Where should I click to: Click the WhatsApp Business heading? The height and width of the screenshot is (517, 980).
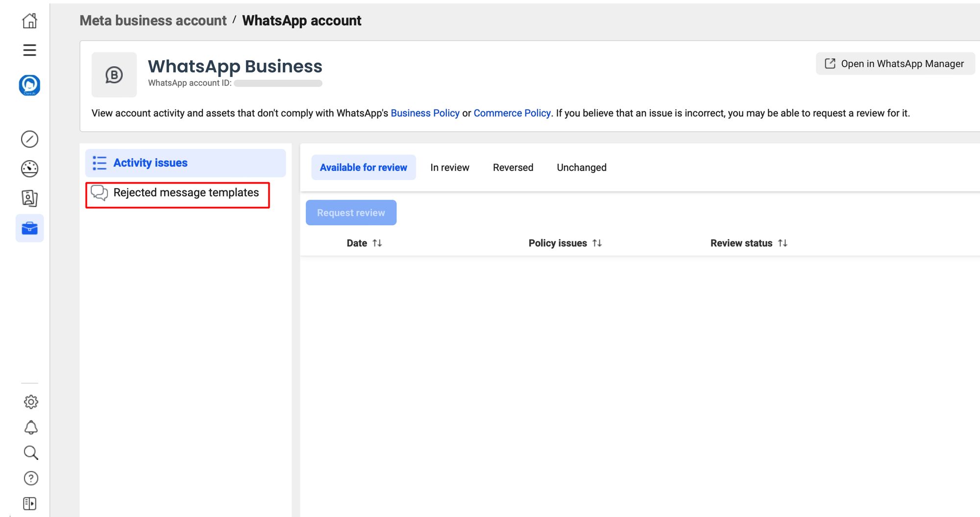(235, 66)
